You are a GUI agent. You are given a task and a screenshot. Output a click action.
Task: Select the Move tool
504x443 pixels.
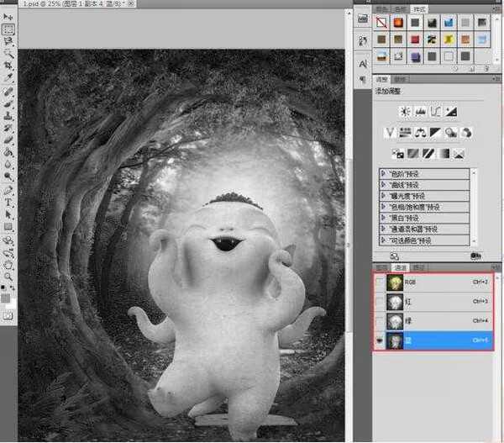pos(8,17)
